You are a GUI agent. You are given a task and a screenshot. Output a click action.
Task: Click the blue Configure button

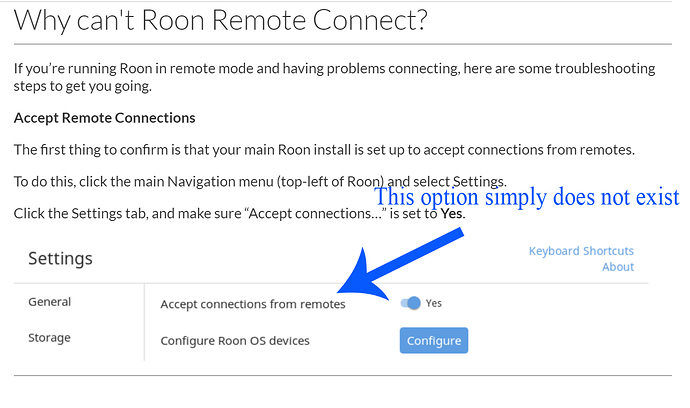click(434, 340)
